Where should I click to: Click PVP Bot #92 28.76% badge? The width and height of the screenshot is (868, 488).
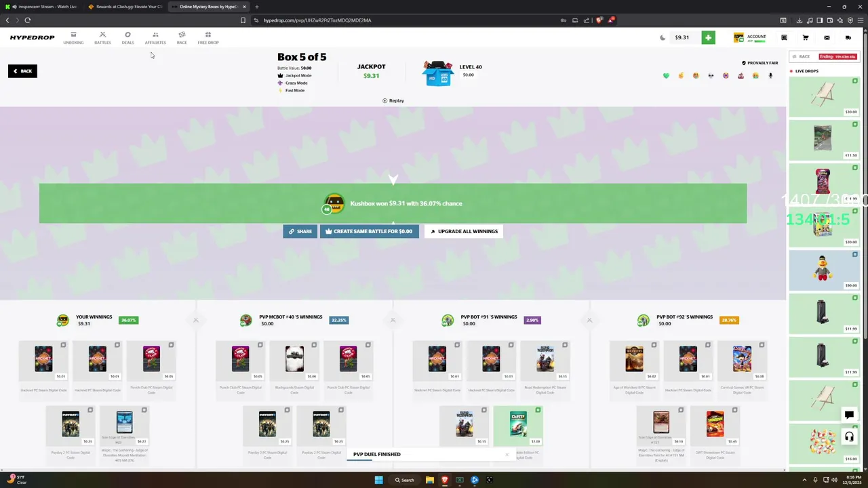pos(729,320)
